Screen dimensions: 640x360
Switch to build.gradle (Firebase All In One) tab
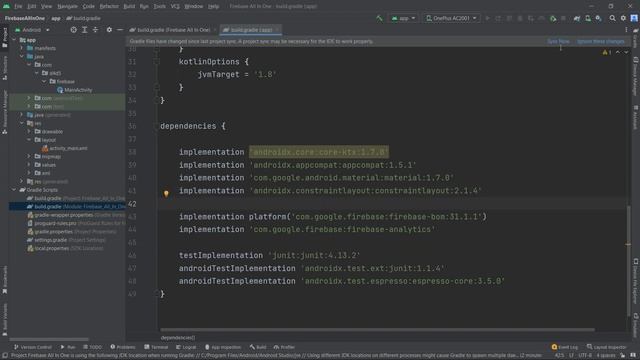(x=173, y=30)
